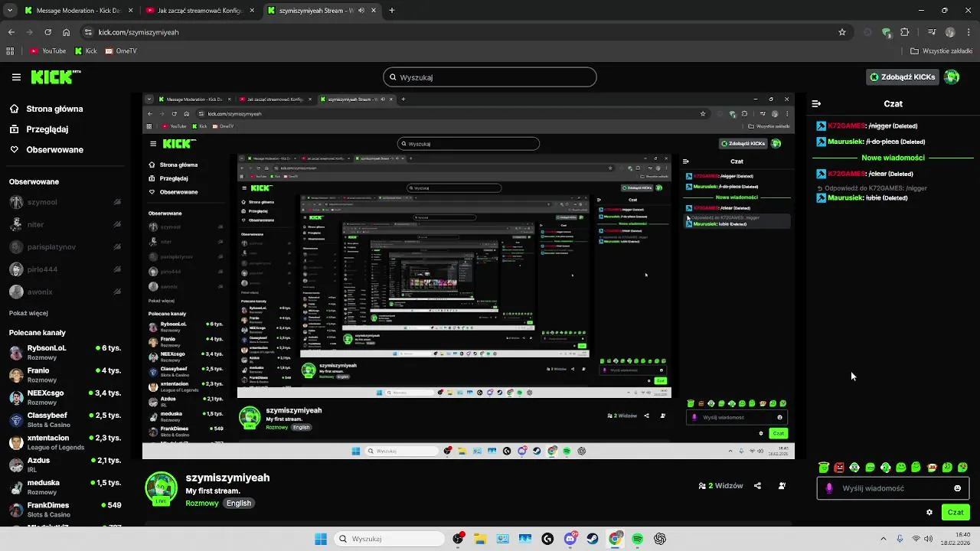Open chat settings gear icon
This screenshot has width=980, height=551.
929,513
